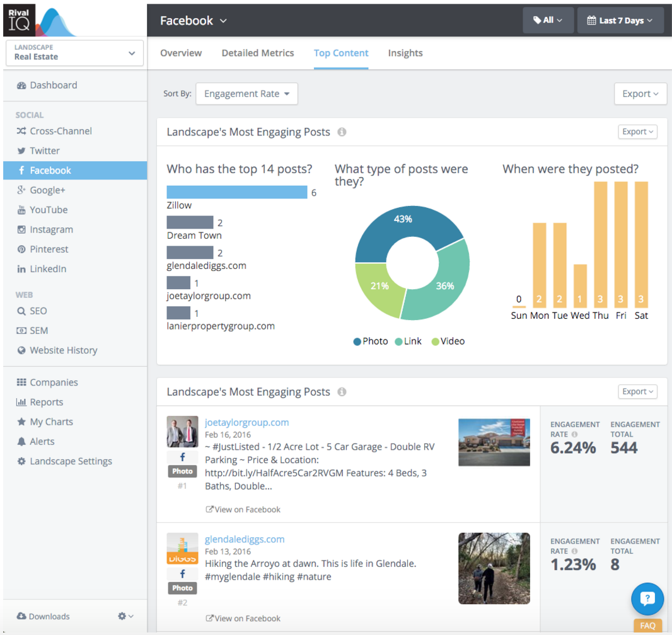672x635 pixels.
Task: Click the hiking photo post thumbnail
Action: [494, 568]
